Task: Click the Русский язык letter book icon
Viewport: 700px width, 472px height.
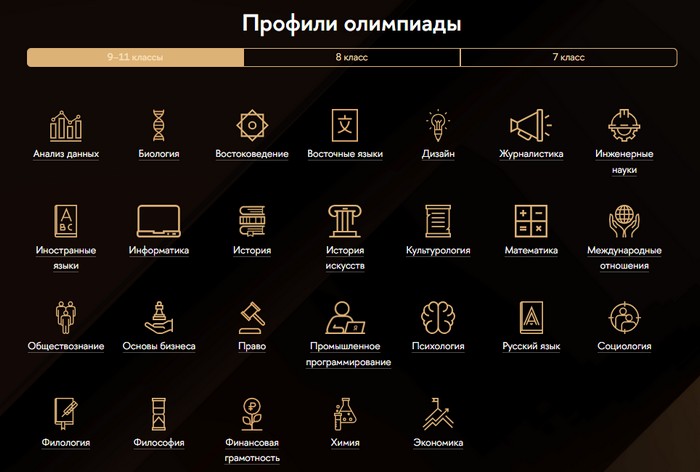Action: point(531,317)
